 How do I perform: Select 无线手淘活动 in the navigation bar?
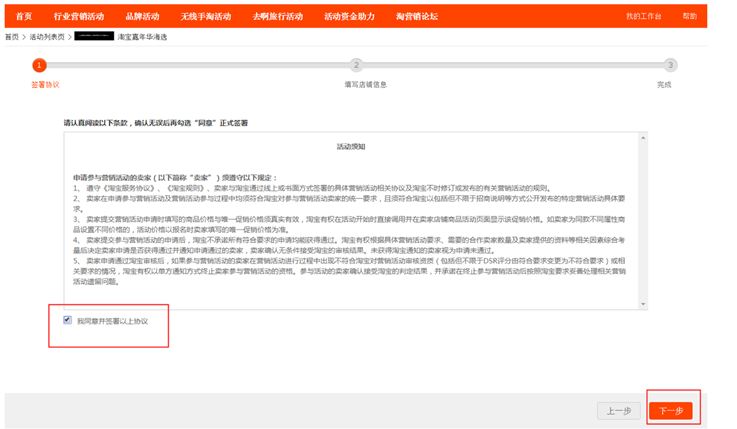pyautogui.click(x=205, y=16)
